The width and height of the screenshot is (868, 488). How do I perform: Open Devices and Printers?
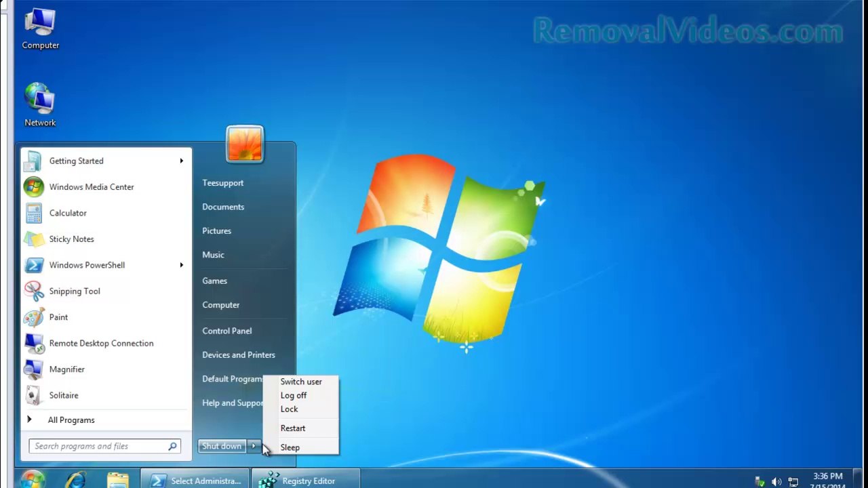[x=239, y=355]
